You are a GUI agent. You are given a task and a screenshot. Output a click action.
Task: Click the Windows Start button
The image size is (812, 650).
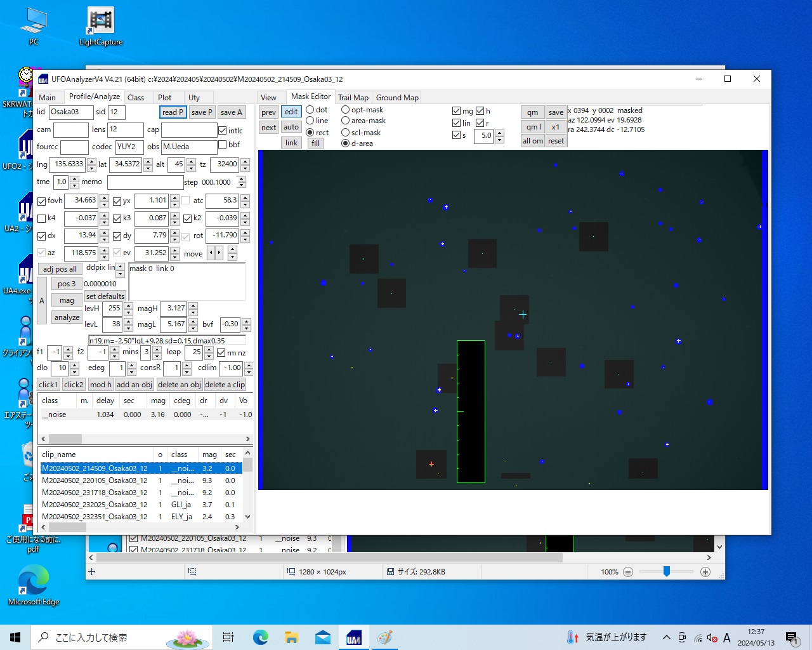[15, 637]
